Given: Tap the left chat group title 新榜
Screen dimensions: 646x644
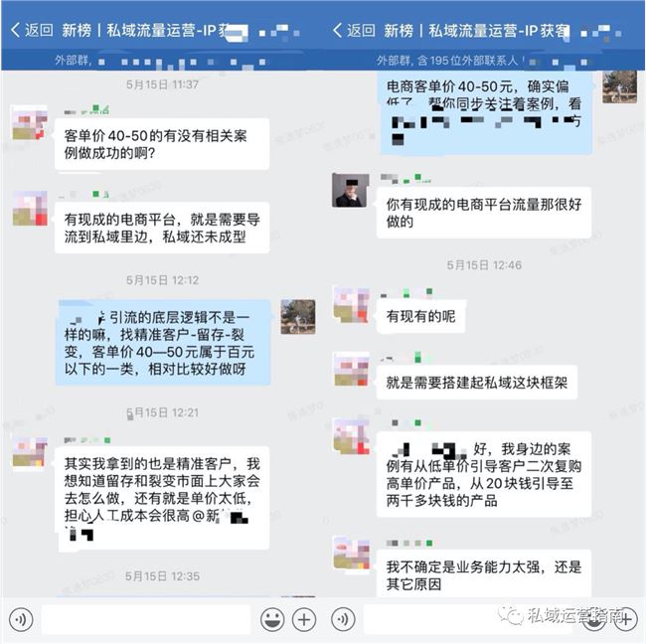Looking at the screenshot, I should coord(77,30).
